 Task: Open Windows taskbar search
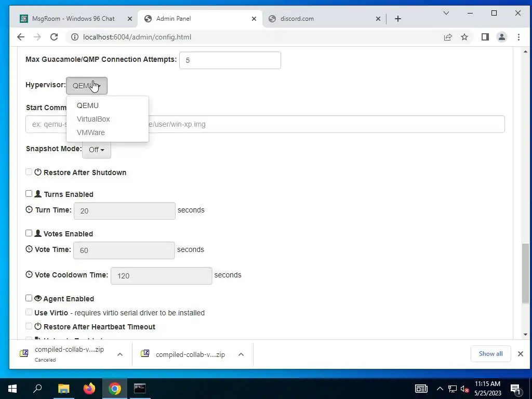tap(37, 389)
